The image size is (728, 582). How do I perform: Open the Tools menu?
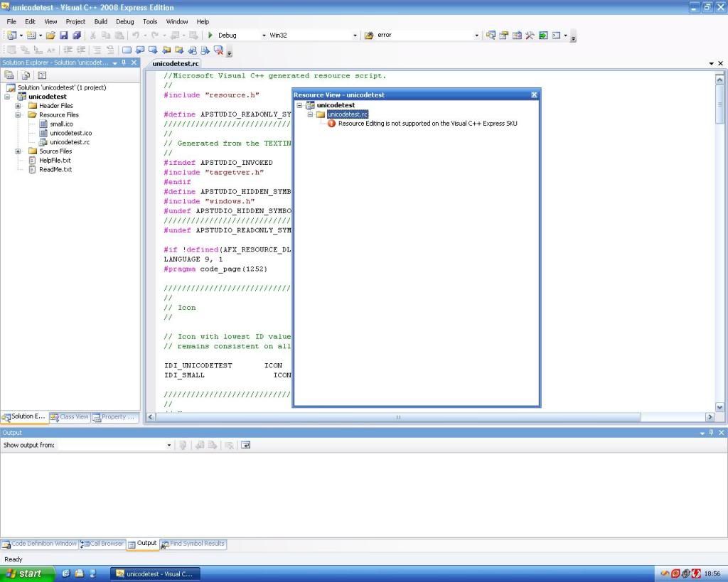150,22
